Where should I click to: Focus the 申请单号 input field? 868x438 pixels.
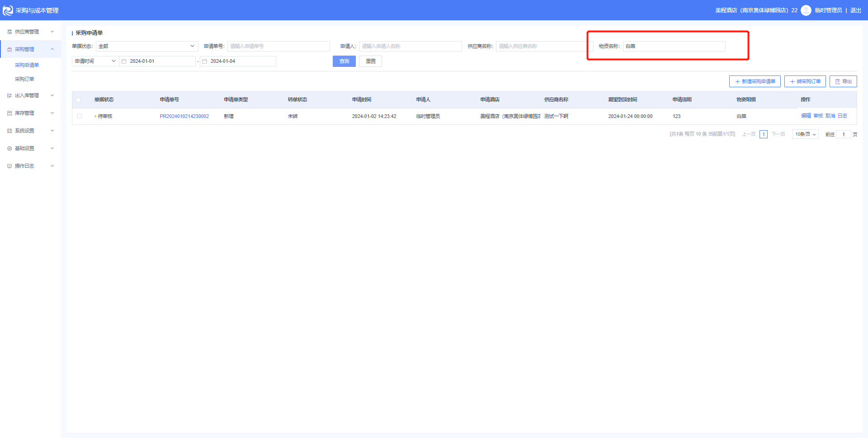(x=278, y=46)
